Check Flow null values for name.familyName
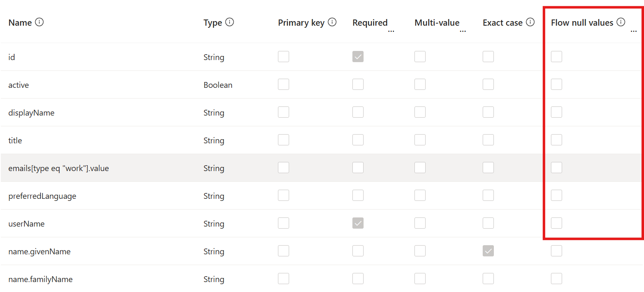Image resolution: width=644 pixels, height=292 pixels. click(x=556, y=279)
